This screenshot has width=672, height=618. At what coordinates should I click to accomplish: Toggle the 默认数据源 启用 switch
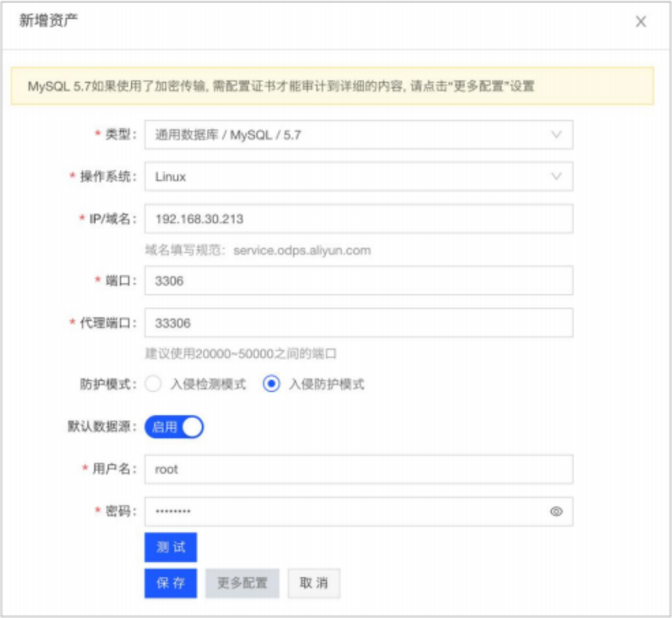pos(174,427)
